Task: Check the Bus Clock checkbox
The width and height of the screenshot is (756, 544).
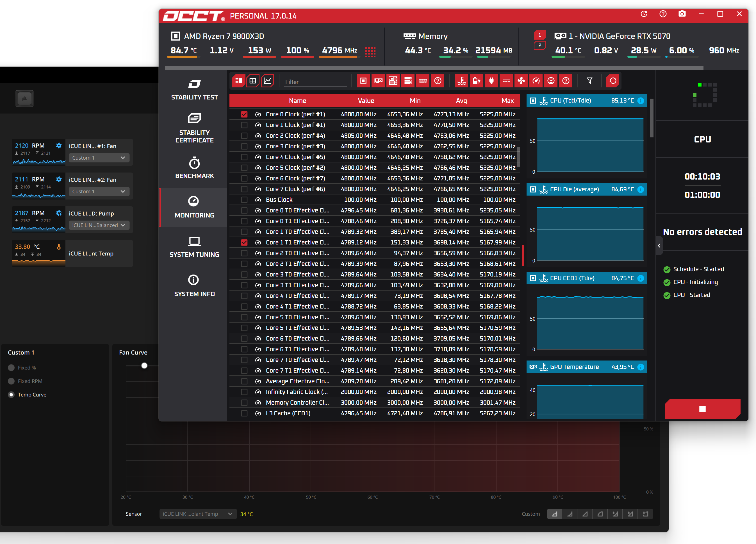Action: point(244,200)
